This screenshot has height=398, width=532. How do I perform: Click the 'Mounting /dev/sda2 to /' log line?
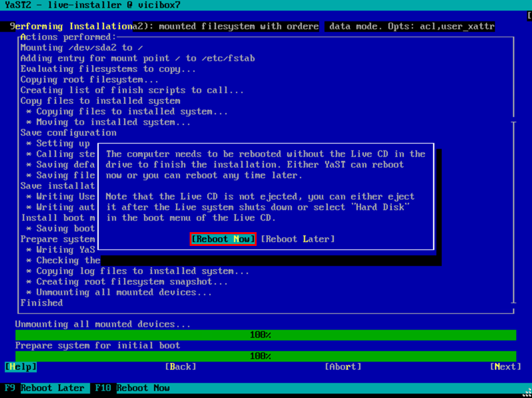tap(83, 48)
